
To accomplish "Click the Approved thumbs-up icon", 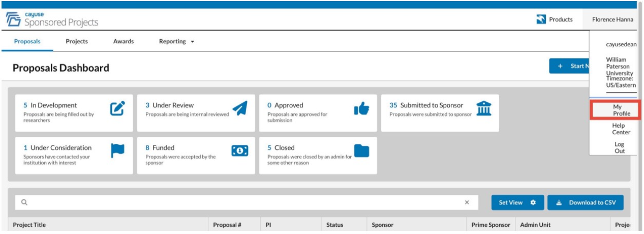I will click(361, 107).
